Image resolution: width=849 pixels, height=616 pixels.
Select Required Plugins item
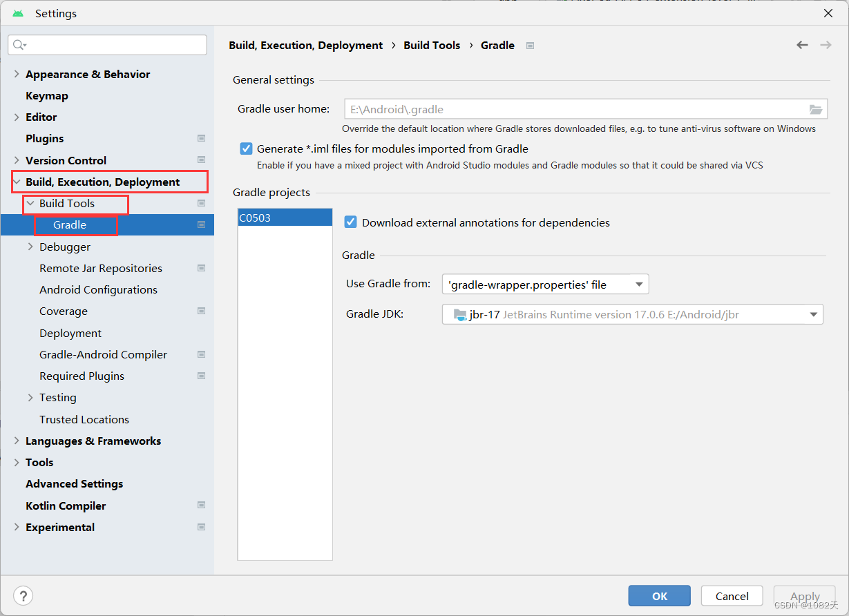click(x=82, y=376)
